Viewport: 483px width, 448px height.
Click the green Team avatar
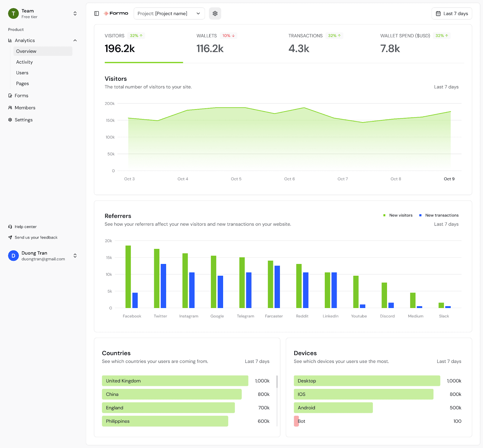tap(13, 14)
